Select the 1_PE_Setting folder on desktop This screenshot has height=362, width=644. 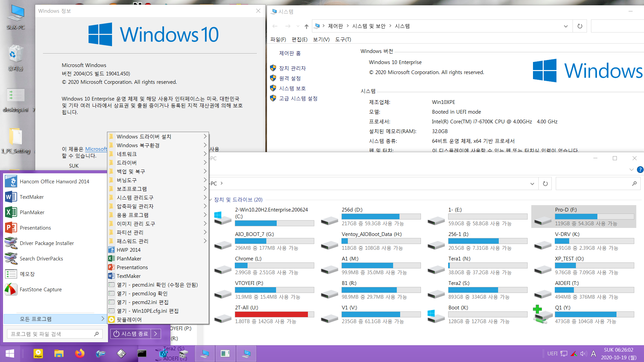pyautogui.click(x=16, y=141)
